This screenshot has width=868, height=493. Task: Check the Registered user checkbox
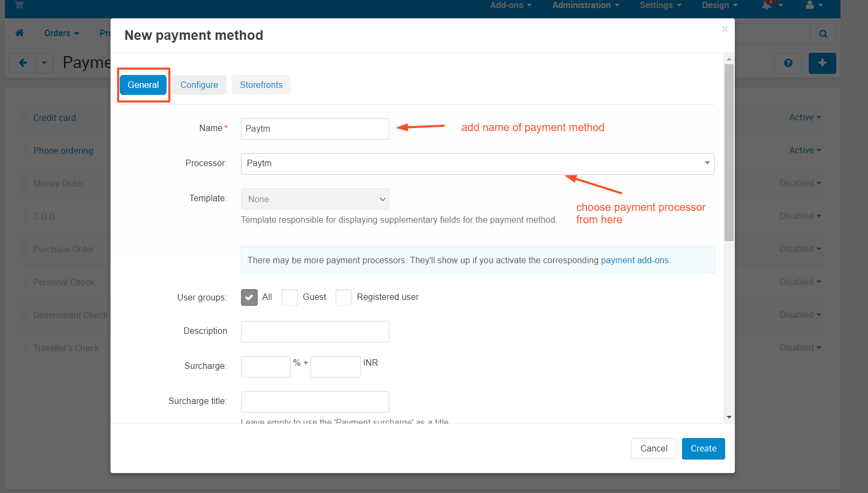tap(343, 297)
